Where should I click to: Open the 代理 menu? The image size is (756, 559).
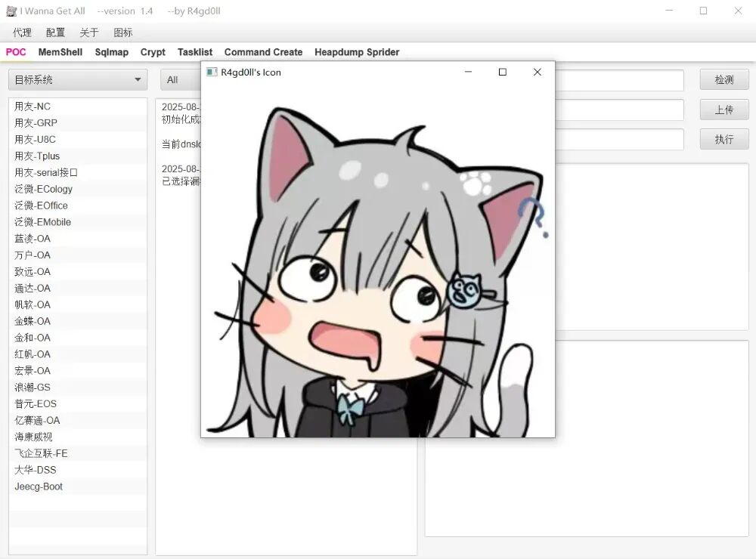coord(22,32)
